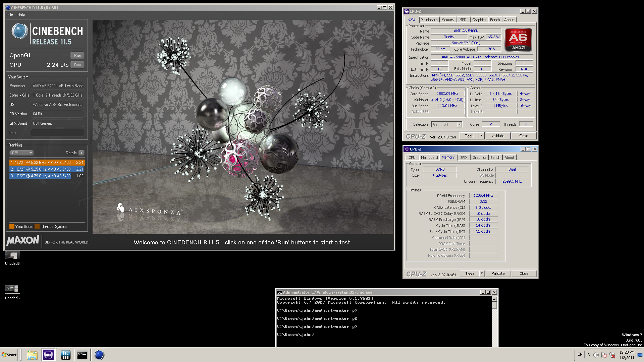
Task: Expand Tools dropdown arrow in bottom CPU-Z
Action: [482, 274]
